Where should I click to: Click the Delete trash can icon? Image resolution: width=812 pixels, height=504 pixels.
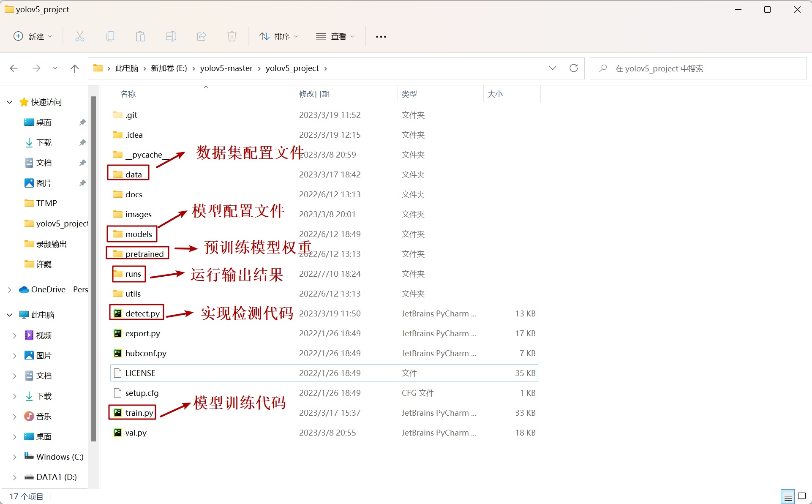(232, 36)
